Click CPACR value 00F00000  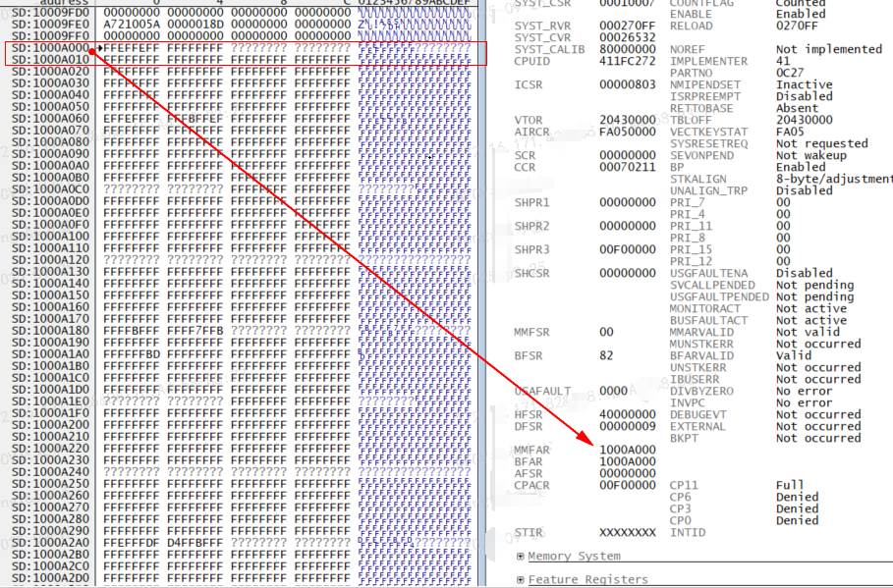point(628,485)
